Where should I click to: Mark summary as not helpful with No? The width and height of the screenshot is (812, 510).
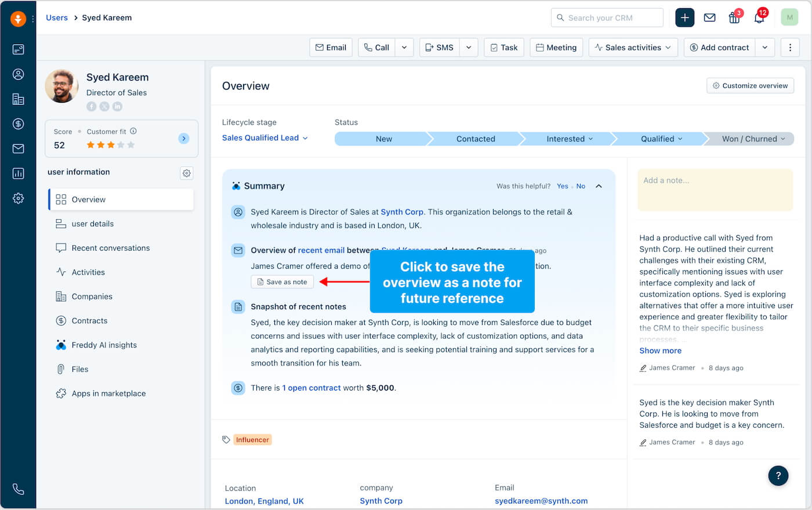[x=581, y=186]
